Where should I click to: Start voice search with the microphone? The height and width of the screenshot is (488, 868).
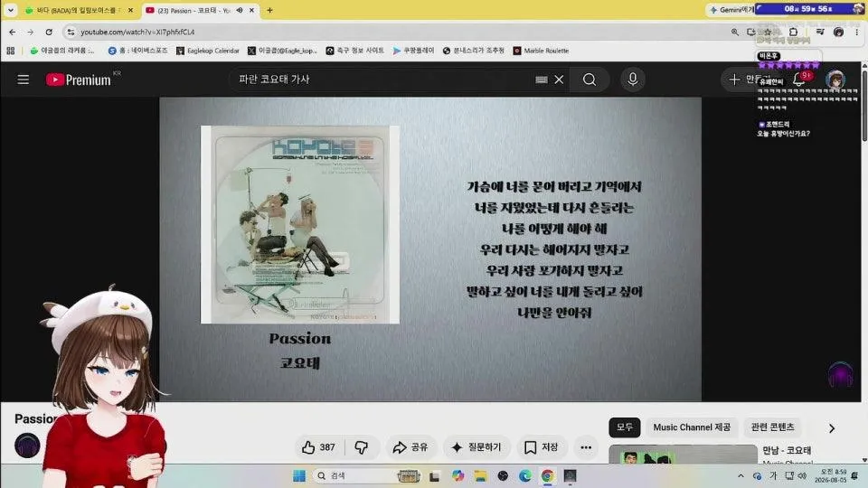click(632, 80)
